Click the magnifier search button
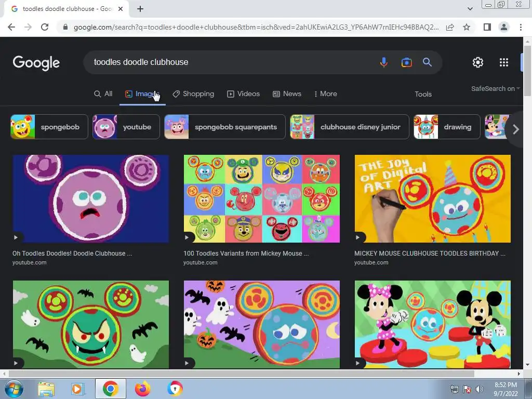The width and height of the screenshot is (532, 399). coord(427,62)
